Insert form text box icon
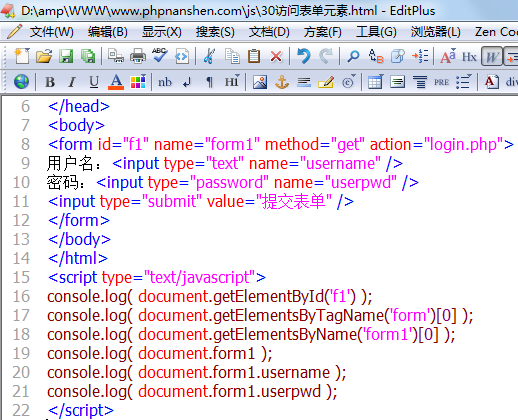 [398, 82]
